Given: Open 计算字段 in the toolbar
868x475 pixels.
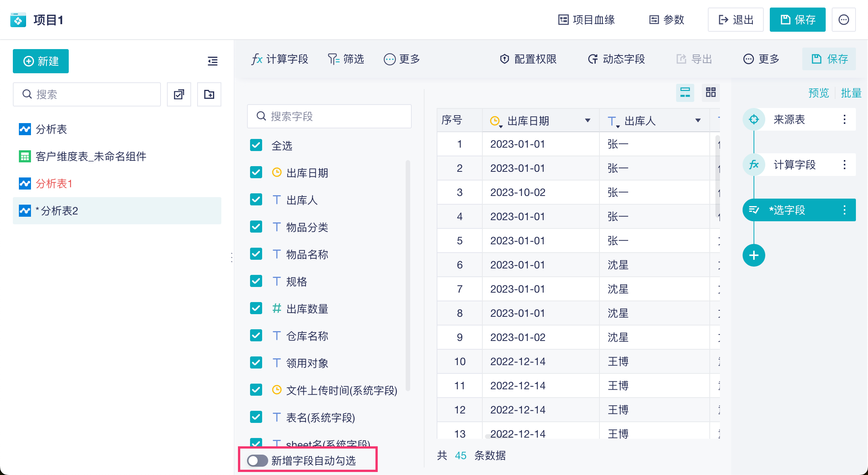Looking at the screenshot, I should click(x=280, y=59).
